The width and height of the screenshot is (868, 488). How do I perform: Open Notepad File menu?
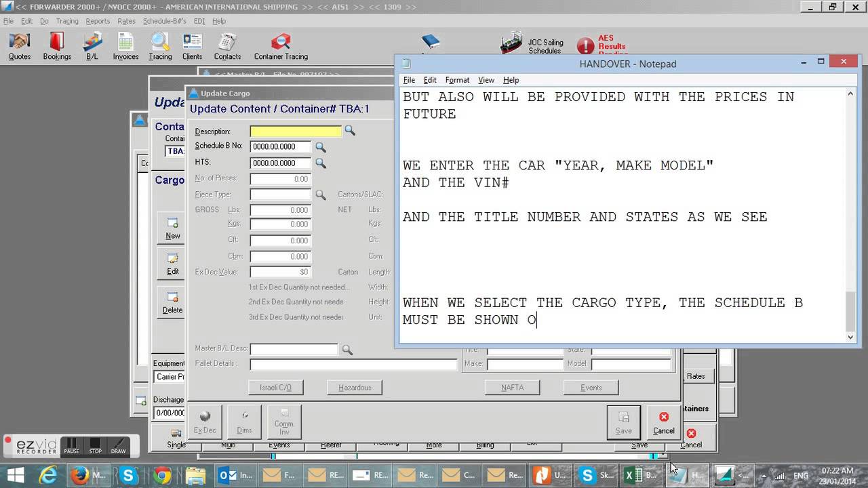pos(409,80)
